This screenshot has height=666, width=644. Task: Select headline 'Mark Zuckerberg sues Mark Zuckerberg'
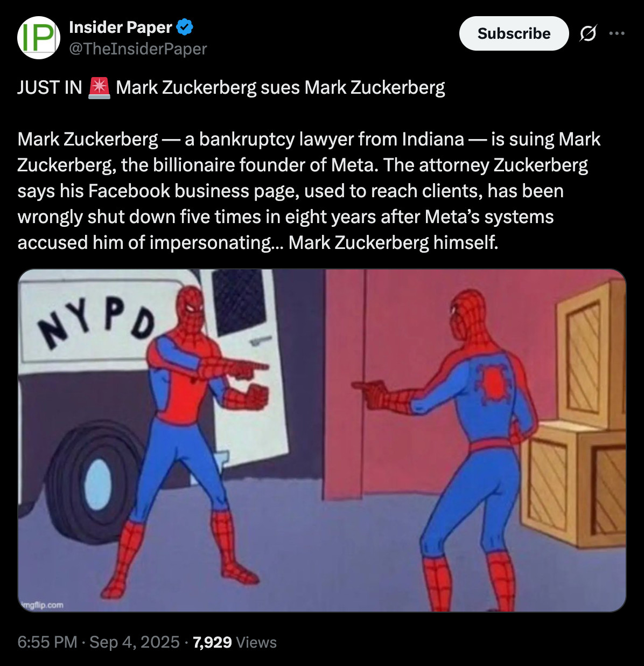[281, 87]
